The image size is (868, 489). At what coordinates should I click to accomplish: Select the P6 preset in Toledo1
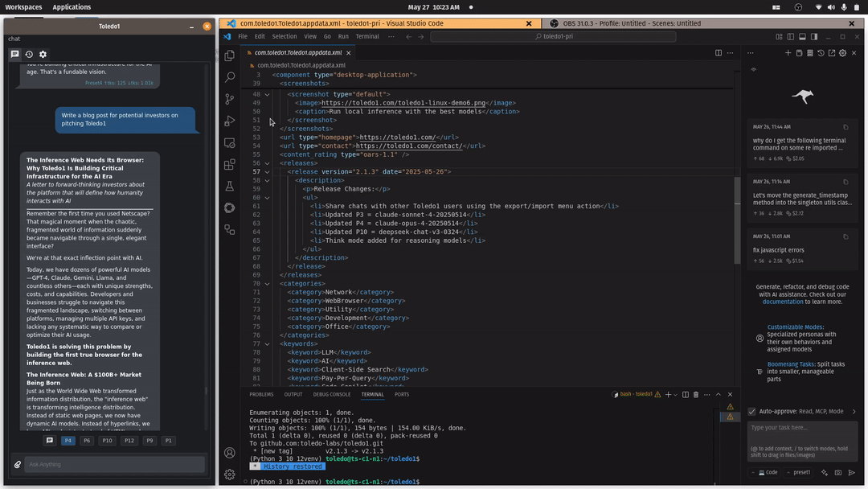pos(86,441)
